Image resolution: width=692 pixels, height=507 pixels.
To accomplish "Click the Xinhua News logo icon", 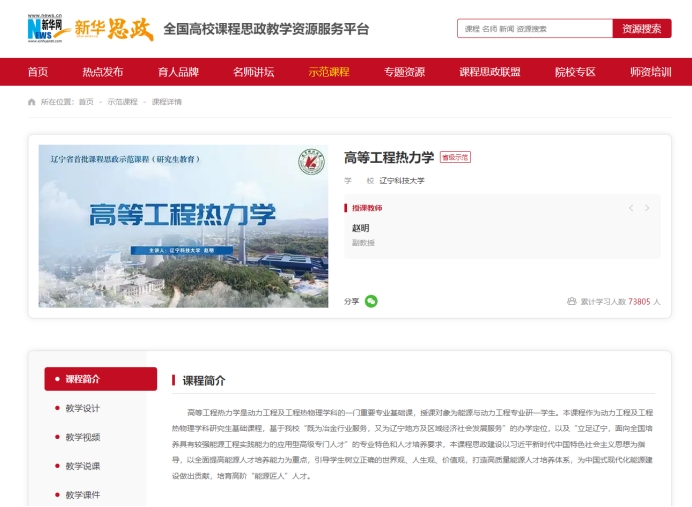I will coord(47,28).
